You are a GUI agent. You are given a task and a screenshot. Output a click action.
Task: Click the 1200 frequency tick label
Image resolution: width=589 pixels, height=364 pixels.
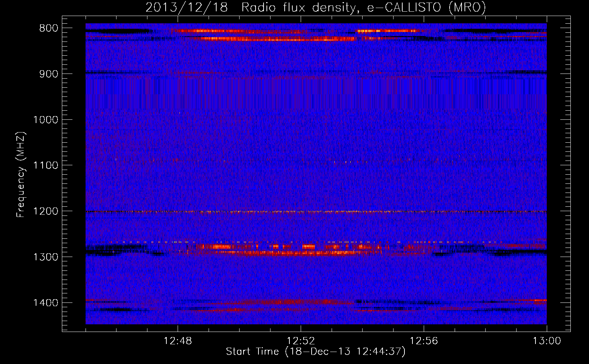tap(46, 211)
